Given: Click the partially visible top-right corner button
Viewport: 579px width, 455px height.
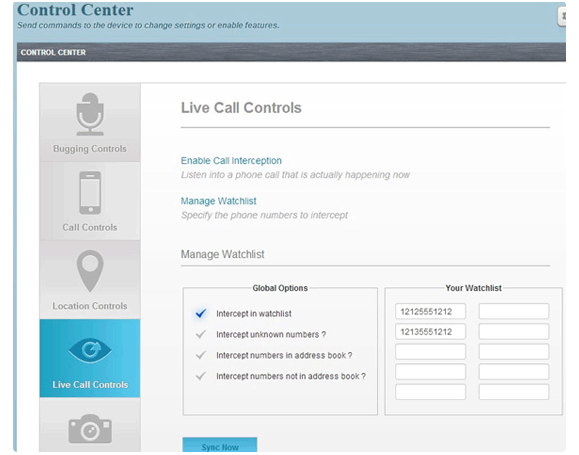Looking at the screenshot, I should tap(561, 17).
